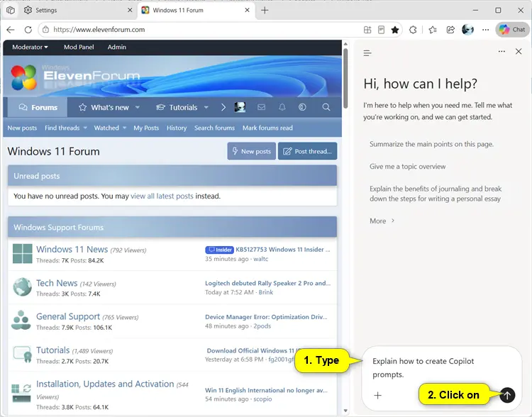The width and height of the screenshot is (532, 417).
Task: Click the plus icon in Copilot prompt box
Action: point(377,395)
